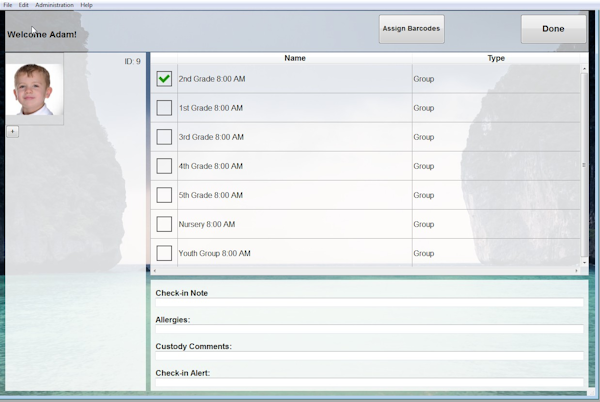Select the '4th Grade 8:00 AM' row text
The height and width of the screenshot is (402, 600).
(x=211, y=166)
